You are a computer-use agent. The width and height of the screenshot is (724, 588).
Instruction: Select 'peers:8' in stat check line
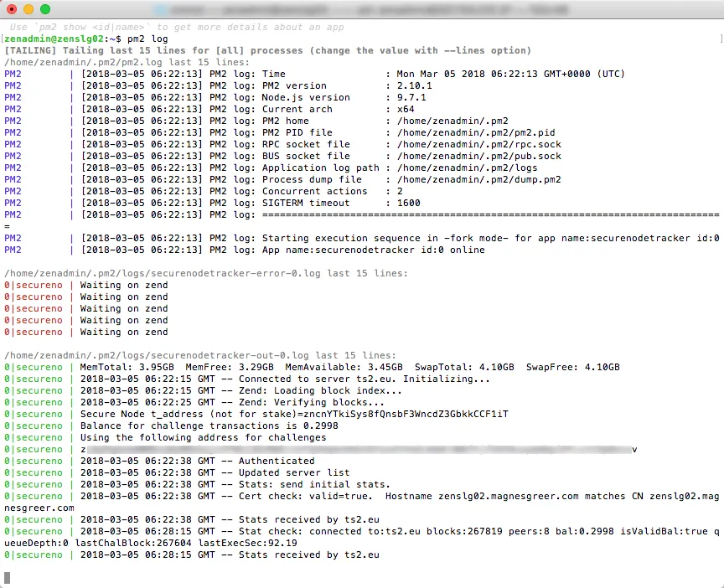pyautogui.click(x=529, y=532)
